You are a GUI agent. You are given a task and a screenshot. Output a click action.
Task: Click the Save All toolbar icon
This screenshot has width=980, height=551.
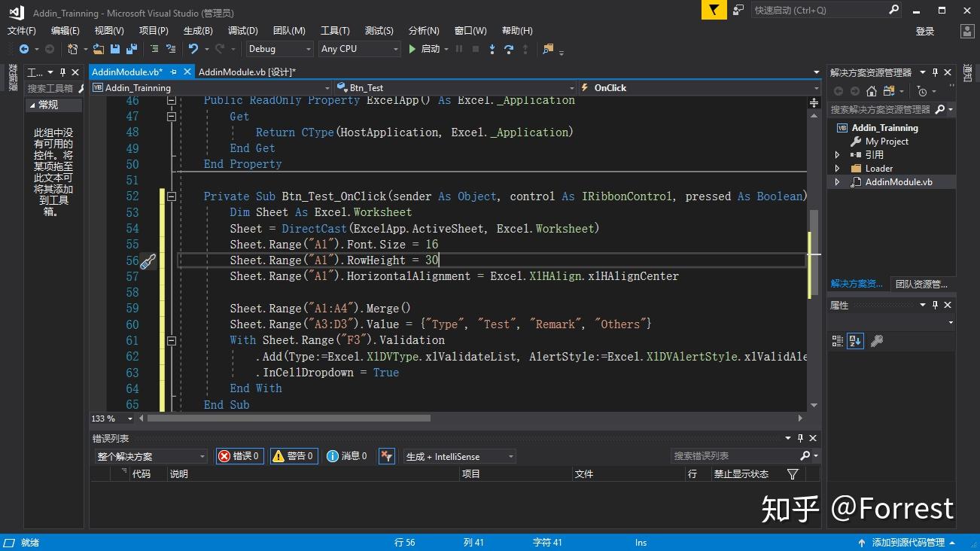pos(132,49)
